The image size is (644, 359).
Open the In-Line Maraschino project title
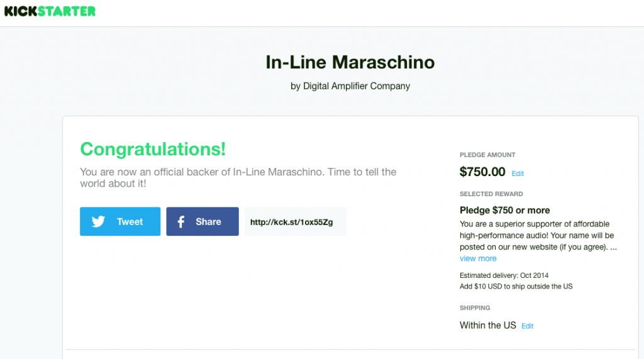[350, 62]
